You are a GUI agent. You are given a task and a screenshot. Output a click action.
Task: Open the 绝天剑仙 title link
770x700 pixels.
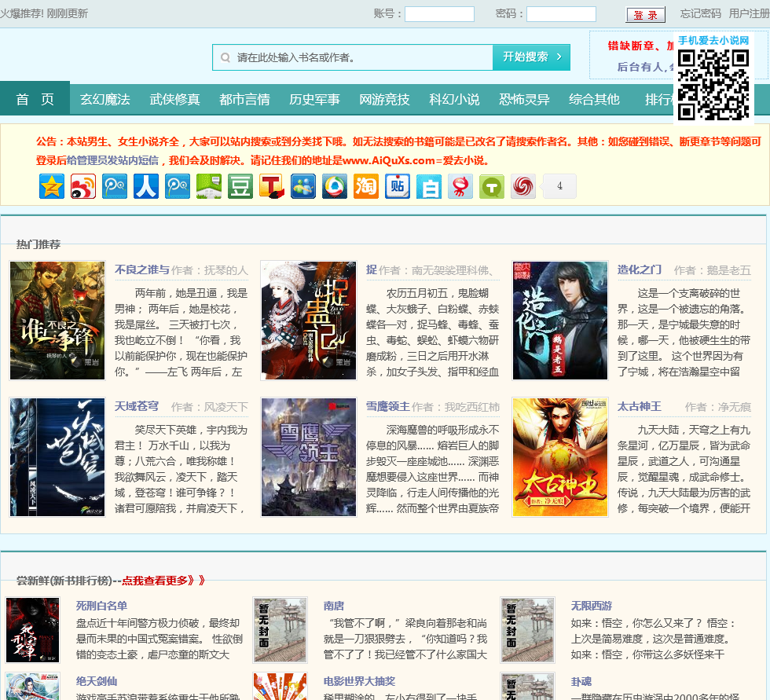coord(97,681)
